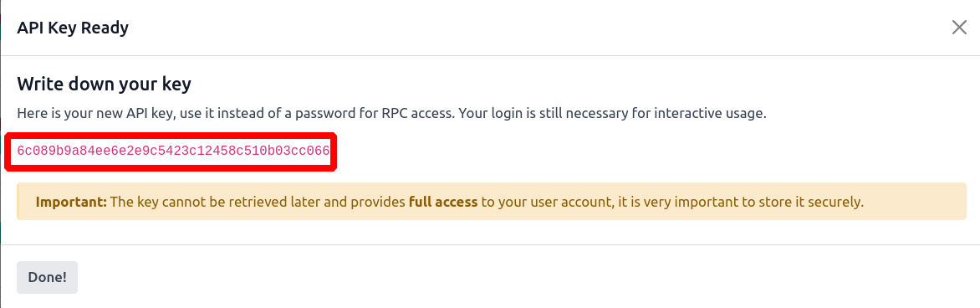Select the generated API key text
Screen dimensions: 980x308
pos(173,151)
